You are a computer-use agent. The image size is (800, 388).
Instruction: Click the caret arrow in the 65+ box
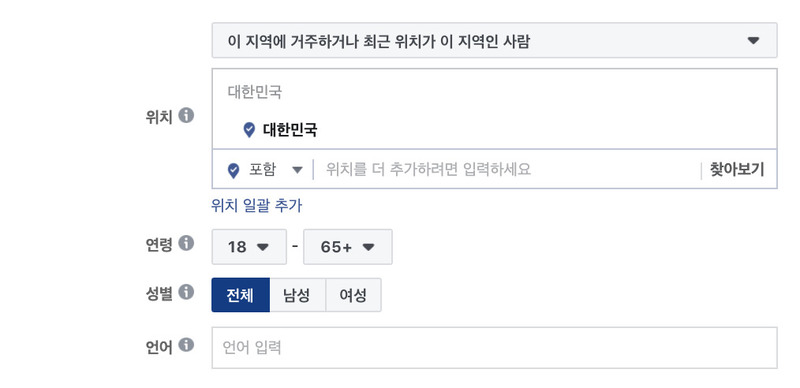tap(368, 248)
